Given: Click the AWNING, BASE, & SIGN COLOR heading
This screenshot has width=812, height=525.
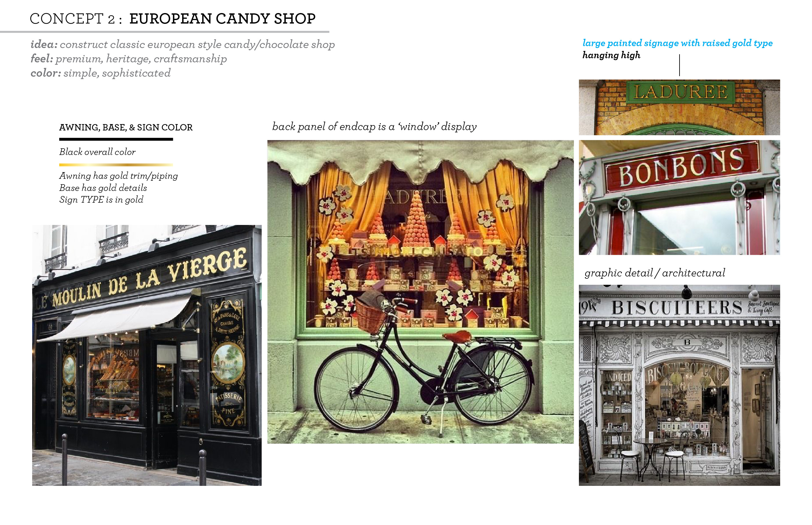Looking at the screenshot, I should [126, 128].
